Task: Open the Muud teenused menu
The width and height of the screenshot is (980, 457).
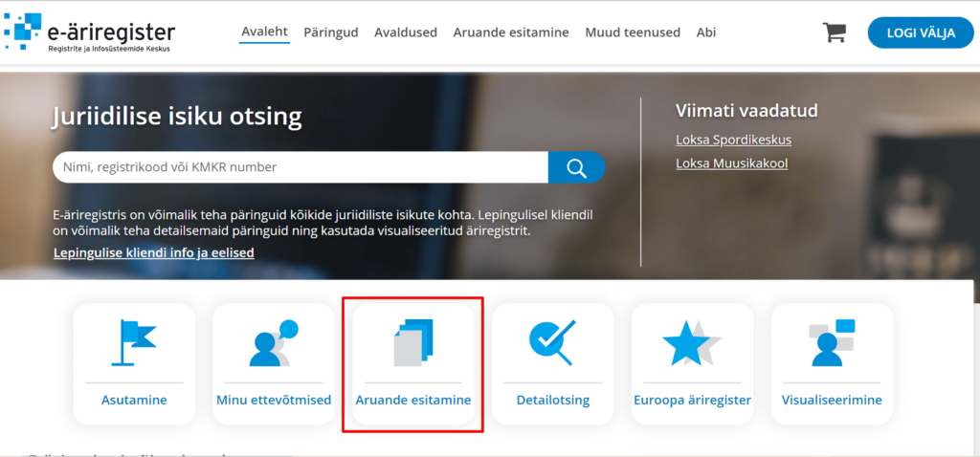Action: (633, 33)
